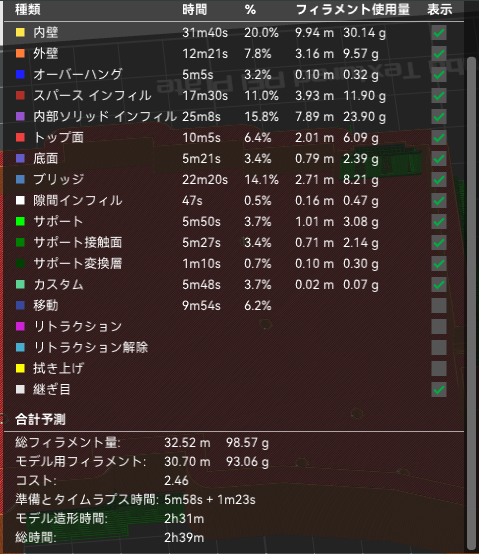Viewport: 479px width, 554px height.
Task: Click サポート接触面 color swatch
Action: [20, 242]
